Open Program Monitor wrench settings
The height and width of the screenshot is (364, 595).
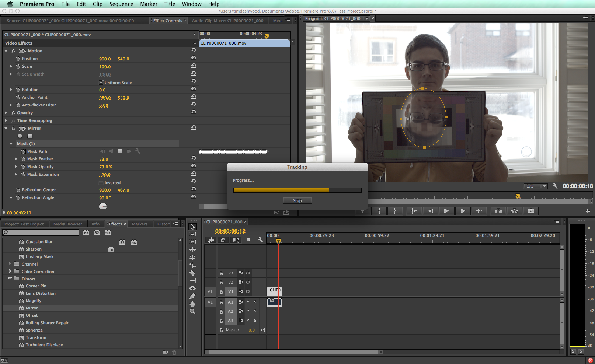(555, 186)
